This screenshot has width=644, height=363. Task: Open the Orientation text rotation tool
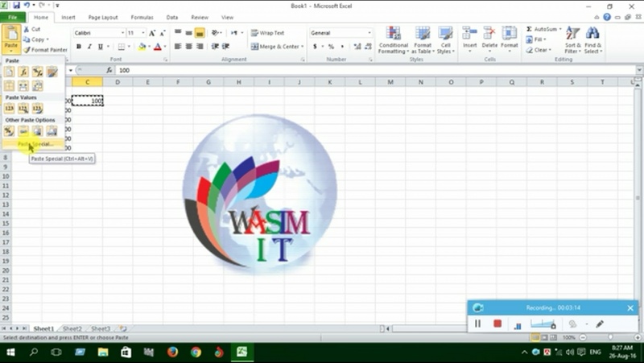click(217, 33)
